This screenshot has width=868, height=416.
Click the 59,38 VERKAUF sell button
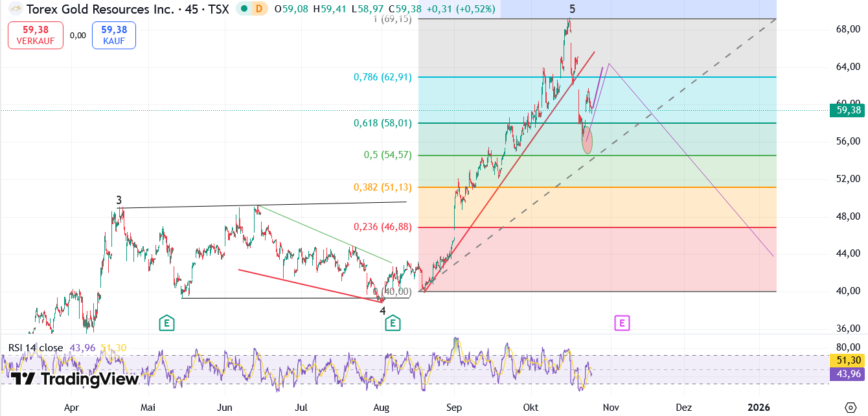tap(36, 35)
